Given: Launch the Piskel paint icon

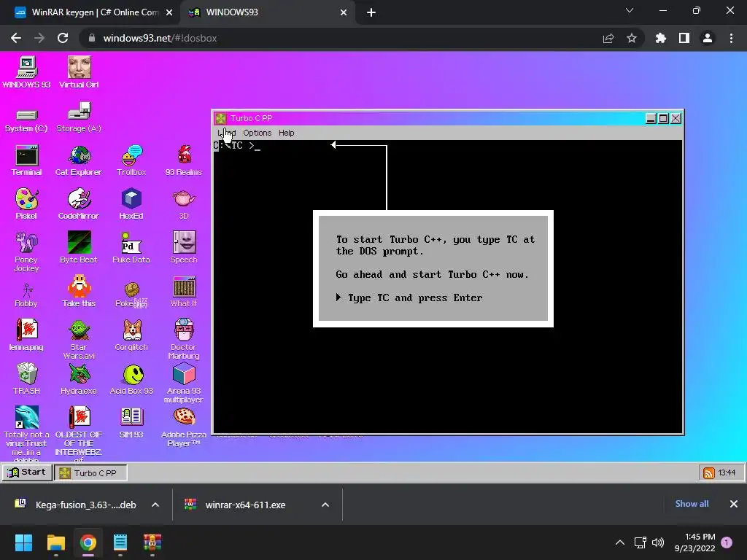Looking at the screenshot, I should point(27,204).
